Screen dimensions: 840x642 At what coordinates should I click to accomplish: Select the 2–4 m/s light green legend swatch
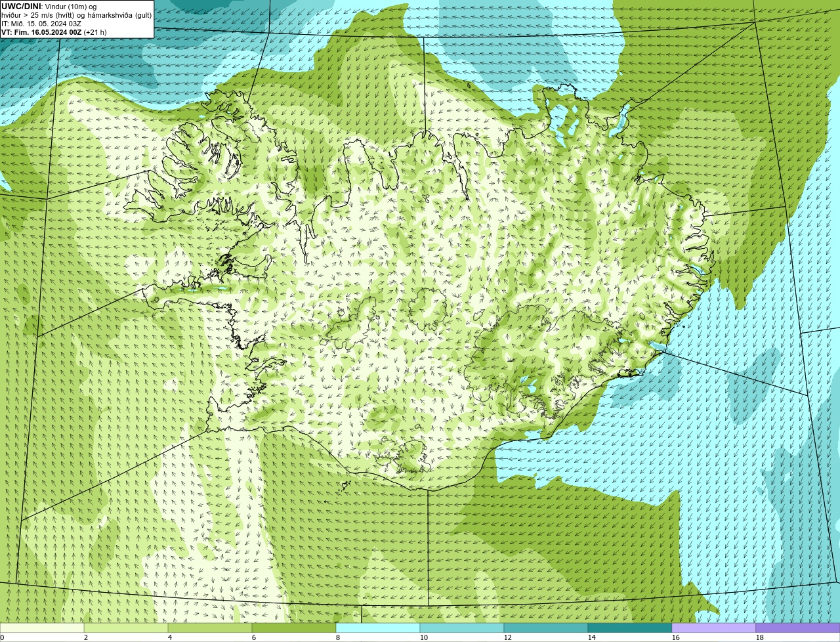coord(126,628)
